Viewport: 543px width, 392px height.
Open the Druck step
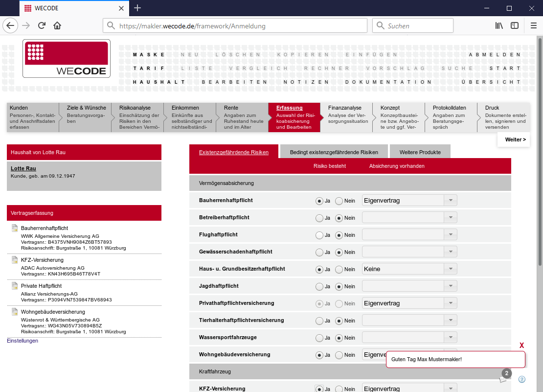(x=503, y=117)
